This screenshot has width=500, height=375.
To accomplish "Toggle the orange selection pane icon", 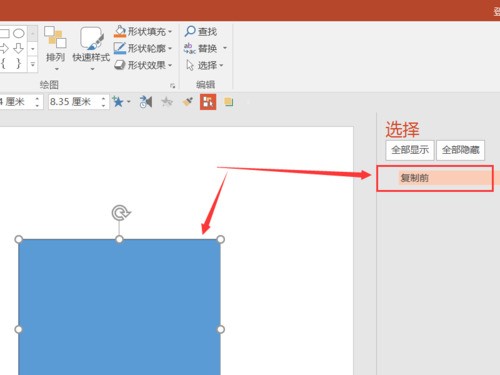I will [x=208, y=102].
